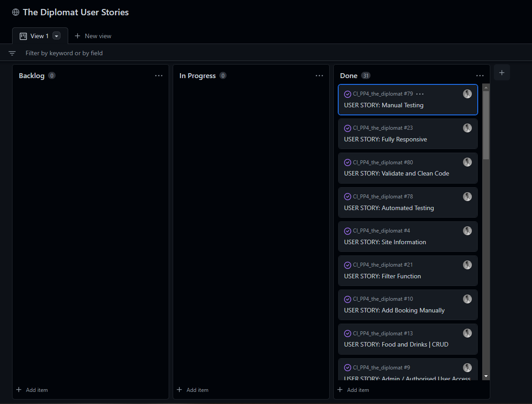Click the closed status icon on issue #80
Image resolution: width=532 pixels, height=404 pixels.
click(348, 162)
